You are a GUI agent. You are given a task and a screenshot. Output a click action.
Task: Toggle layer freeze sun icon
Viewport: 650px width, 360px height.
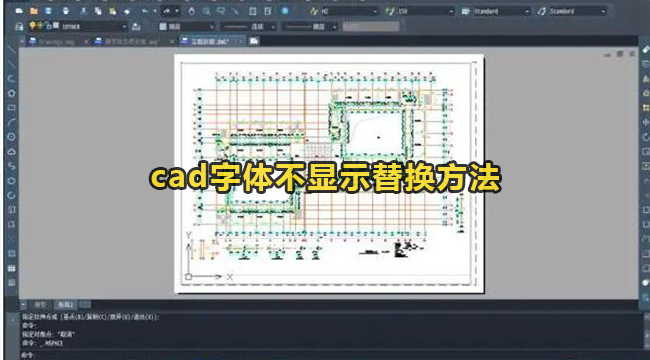40,26
